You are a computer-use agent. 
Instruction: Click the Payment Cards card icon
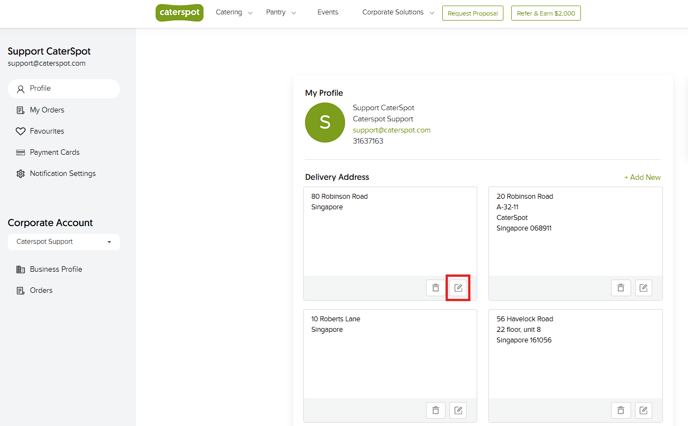[x=20, y=153]
